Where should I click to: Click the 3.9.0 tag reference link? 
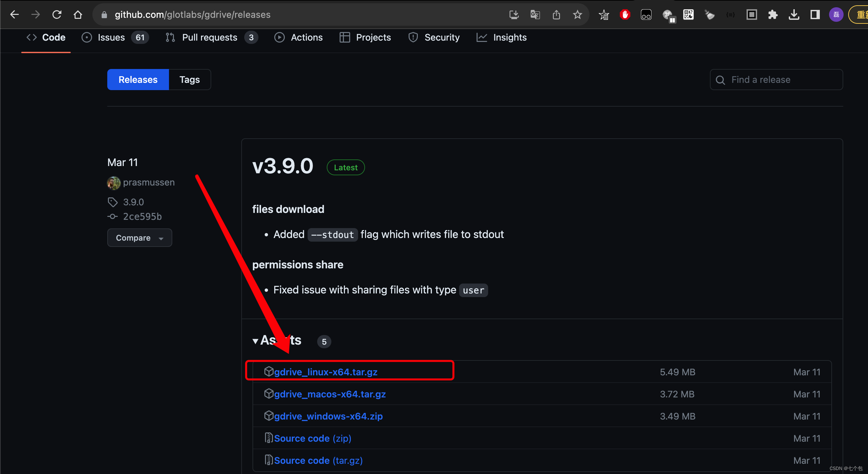pos(133,201)
